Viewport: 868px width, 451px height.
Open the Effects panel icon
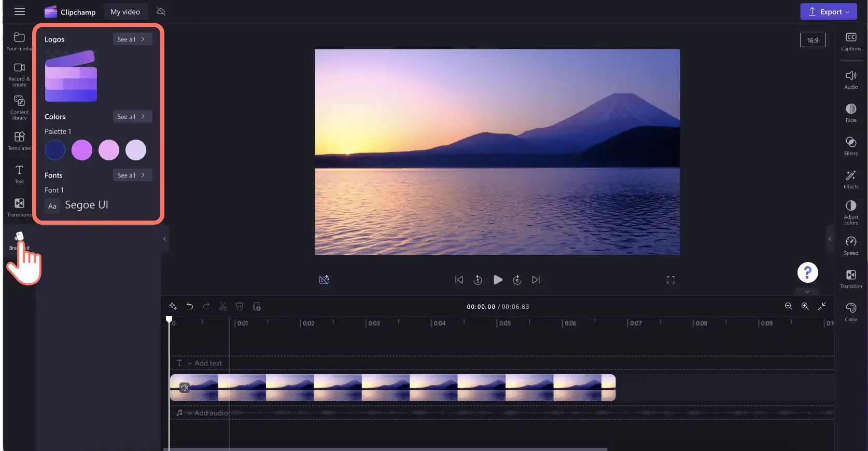pyautogui.click(x=851, y=179)
